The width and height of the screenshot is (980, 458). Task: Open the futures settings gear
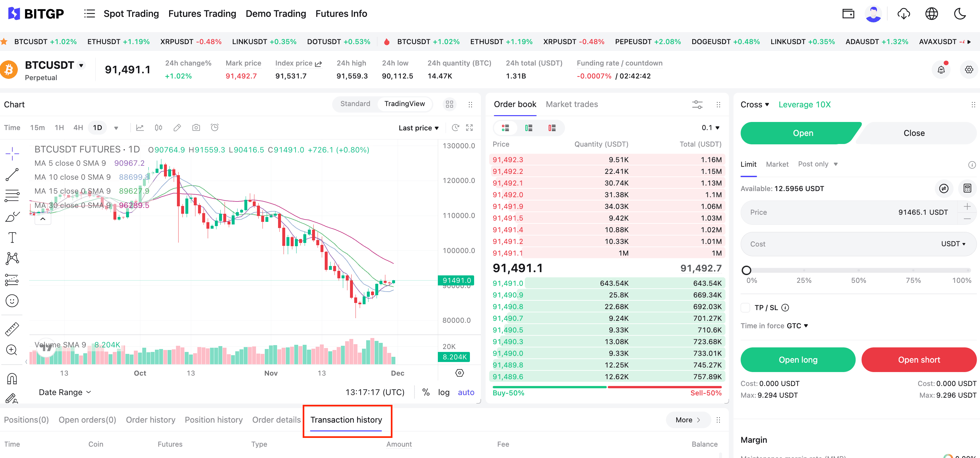969,69
